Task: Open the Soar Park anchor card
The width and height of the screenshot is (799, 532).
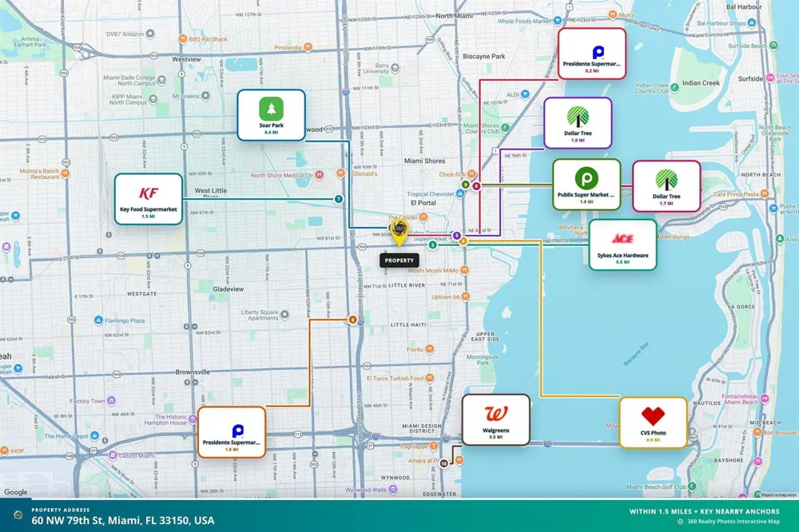Action: click(271, 115)
